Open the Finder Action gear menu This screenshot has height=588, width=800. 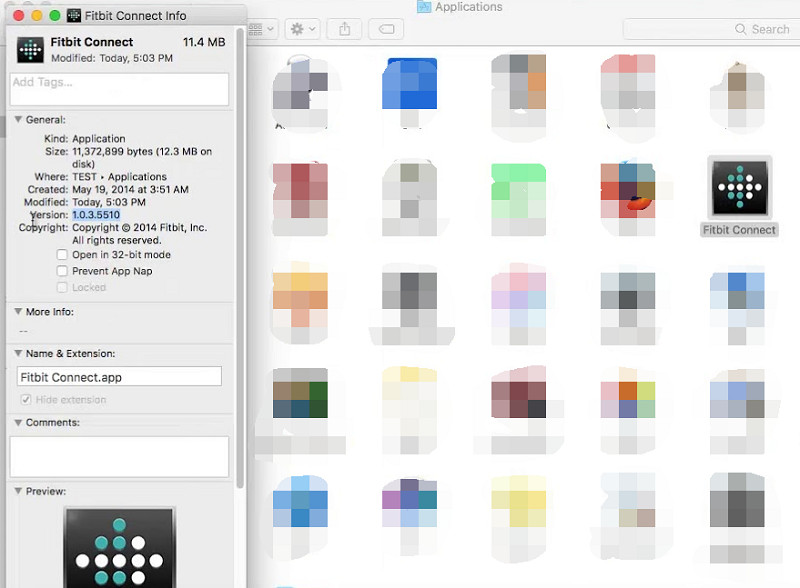pos(302,29)
